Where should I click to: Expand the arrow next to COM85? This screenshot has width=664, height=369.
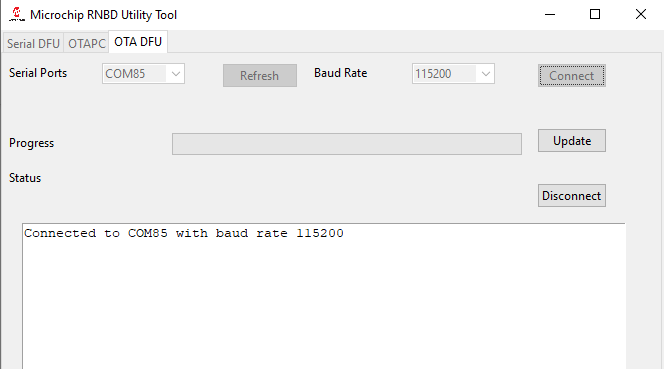176,74
